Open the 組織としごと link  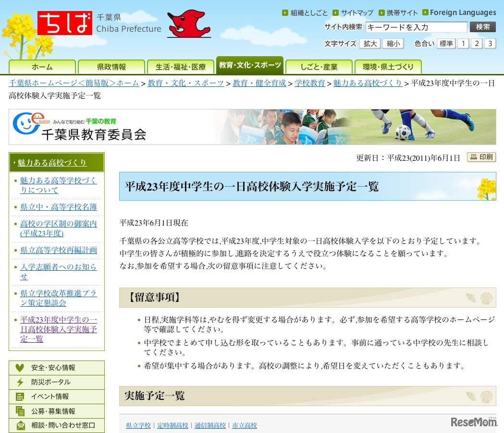click(309, 12)
